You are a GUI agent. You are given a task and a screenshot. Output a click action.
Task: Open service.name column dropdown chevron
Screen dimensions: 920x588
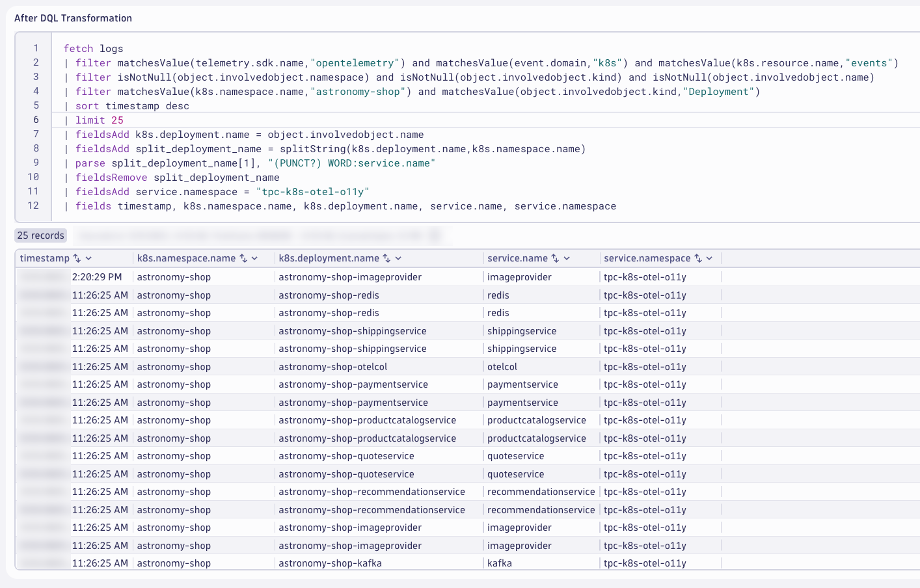click(567, 258)
